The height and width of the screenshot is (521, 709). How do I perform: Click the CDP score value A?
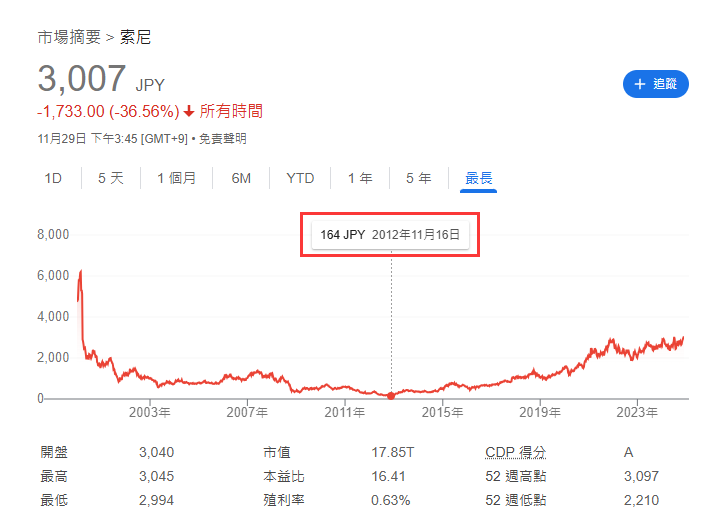coord(629,452)
